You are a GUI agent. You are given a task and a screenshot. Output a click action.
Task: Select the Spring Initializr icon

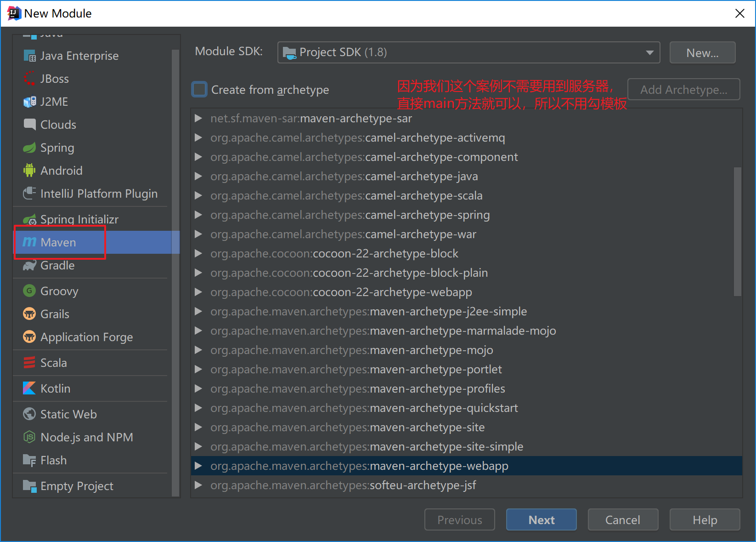click(29, 219)
